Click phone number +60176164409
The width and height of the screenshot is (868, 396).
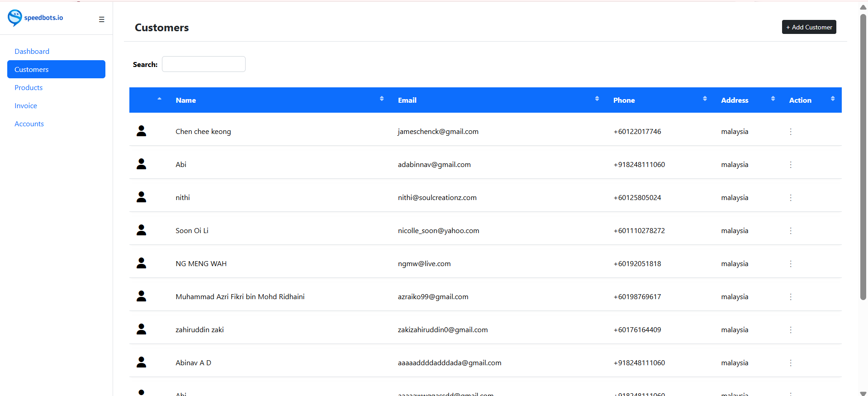(x=637, y=330)
